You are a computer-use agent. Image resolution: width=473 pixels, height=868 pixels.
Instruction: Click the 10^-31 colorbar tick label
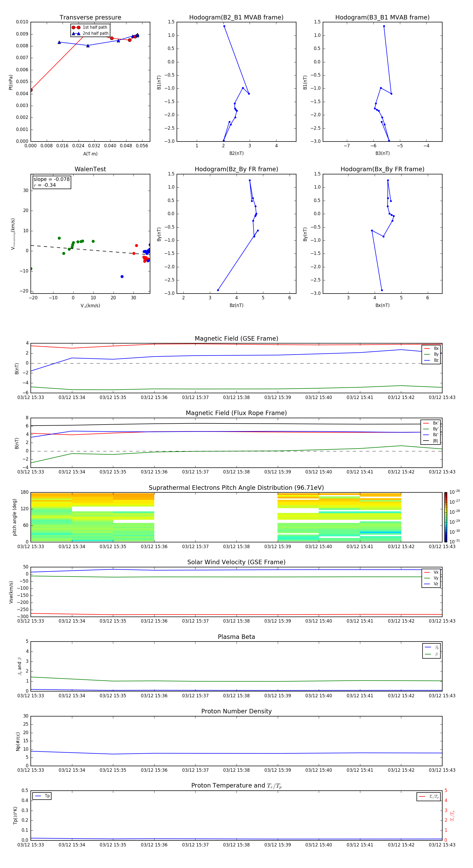[455, 542]
